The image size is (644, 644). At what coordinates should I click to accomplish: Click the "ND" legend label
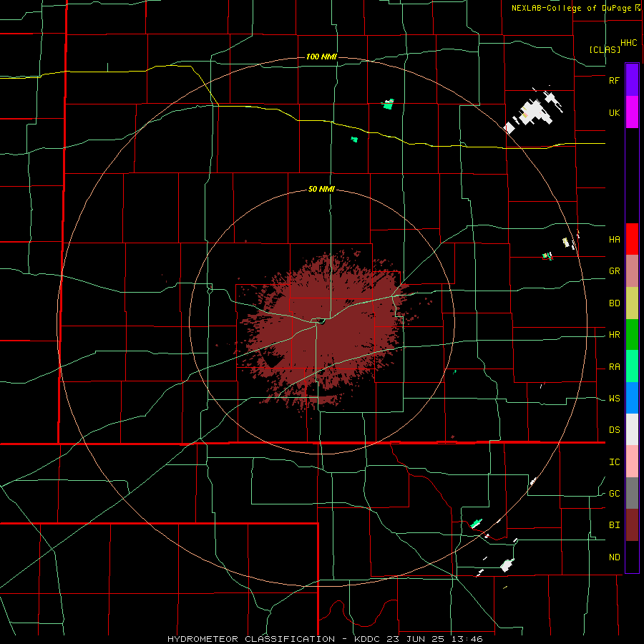[x=614, y=557]
